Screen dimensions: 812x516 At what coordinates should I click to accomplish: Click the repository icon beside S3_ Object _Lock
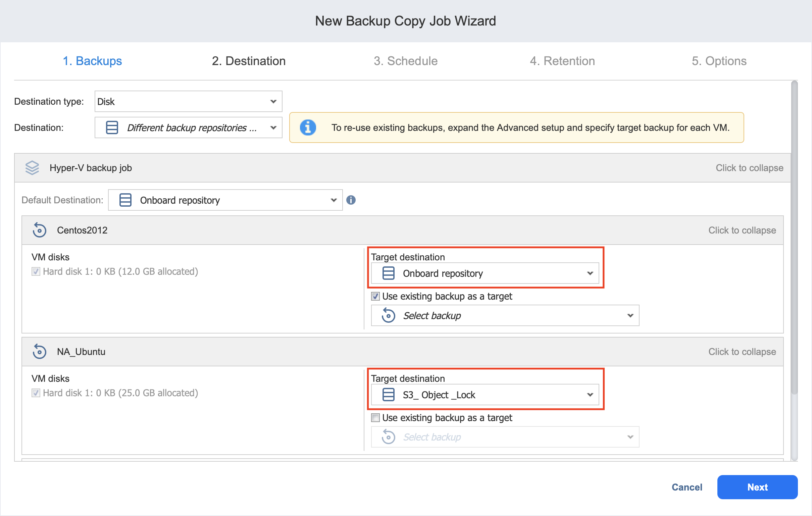click(x=388, y=395)
